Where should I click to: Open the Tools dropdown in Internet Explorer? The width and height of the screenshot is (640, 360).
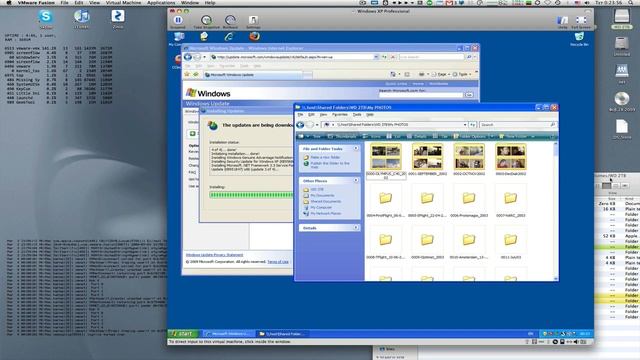[462, 74]
